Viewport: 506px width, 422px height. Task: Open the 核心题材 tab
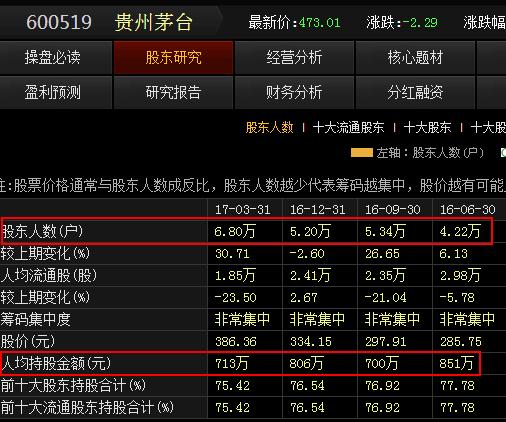pyautogui.click(x=415, y=57)
